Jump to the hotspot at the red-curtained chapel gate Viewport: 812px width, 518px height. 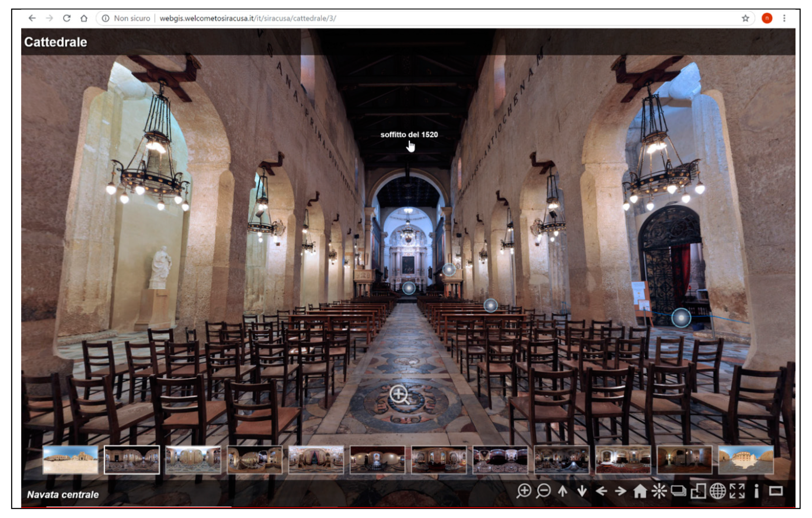681,318
